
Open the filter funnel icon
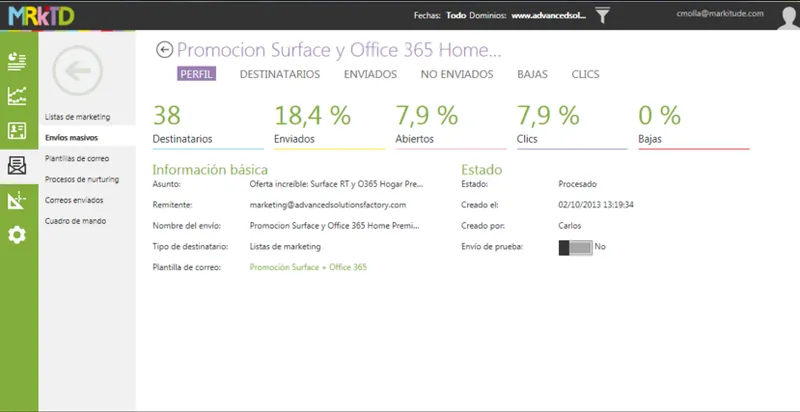pos(603,16)
